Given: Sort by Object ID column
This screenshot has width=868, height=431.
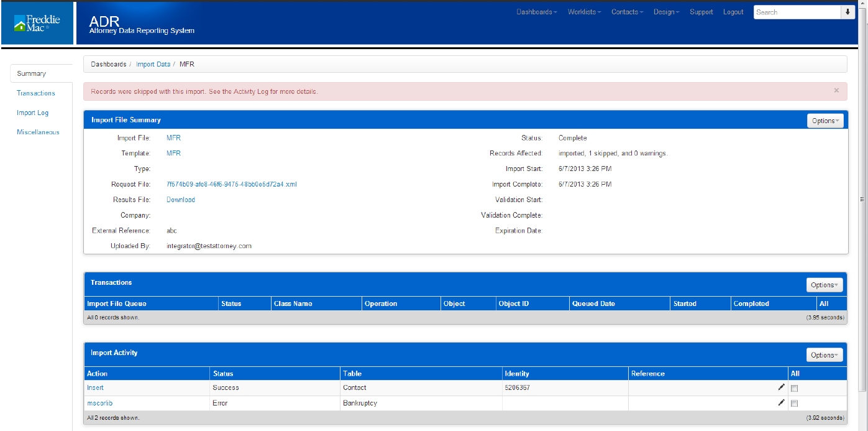Looking at the screenshot, I should click(x=514, y=304).
